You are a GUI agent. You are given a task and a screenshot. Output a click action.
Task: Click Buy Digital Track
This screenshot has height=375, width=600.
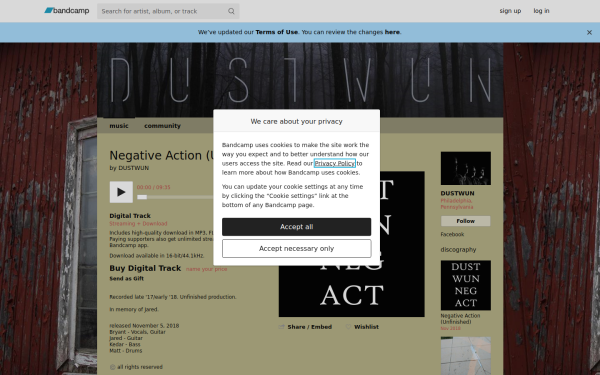pyautogui.click(x=145, y=268)
